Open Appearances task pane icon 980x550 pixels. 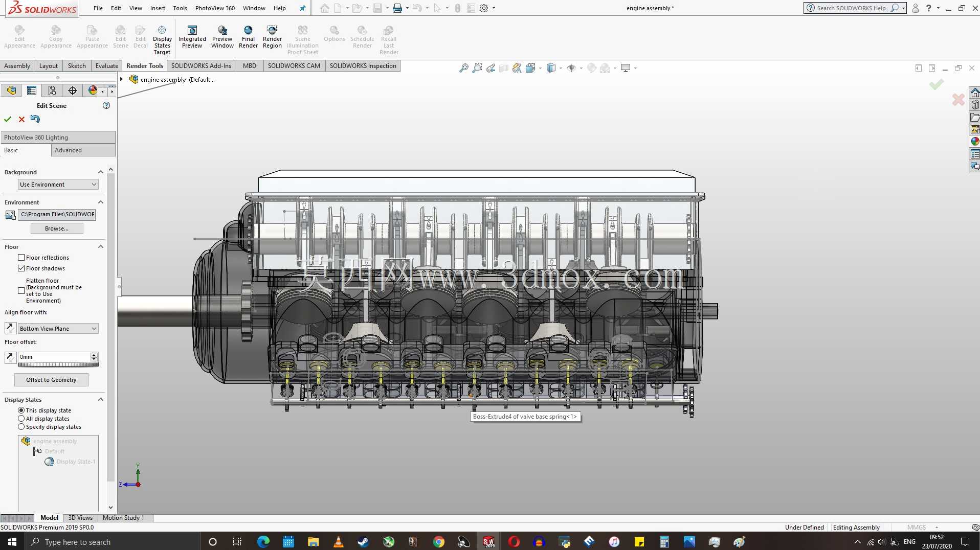[x=975, y=142]
